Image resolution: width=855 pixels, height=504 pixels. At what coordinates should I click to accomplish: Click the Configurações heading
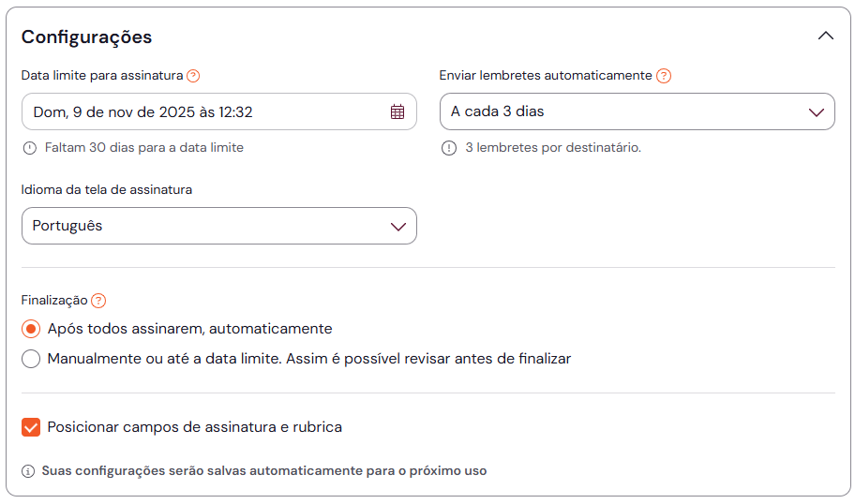click(86, 37)
